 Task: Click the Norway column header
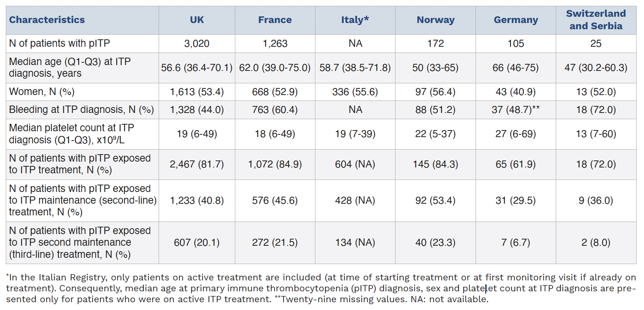(x=436, y=20)
